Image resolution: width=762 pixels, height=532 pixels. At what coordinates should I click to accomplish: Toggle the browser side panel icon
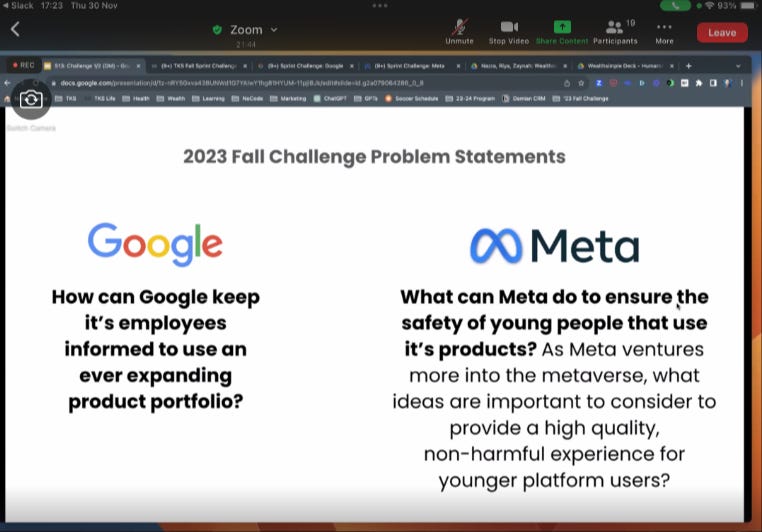click(x=713, y=83)
